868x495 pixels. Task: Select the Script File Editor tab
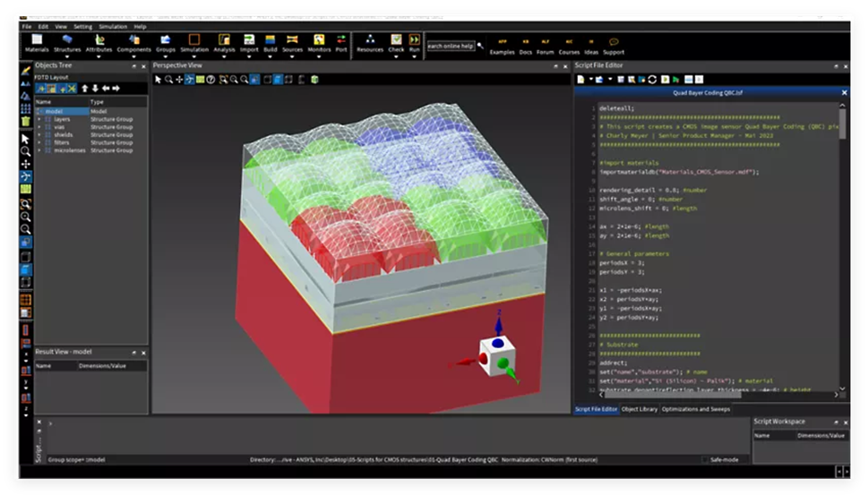597,409
